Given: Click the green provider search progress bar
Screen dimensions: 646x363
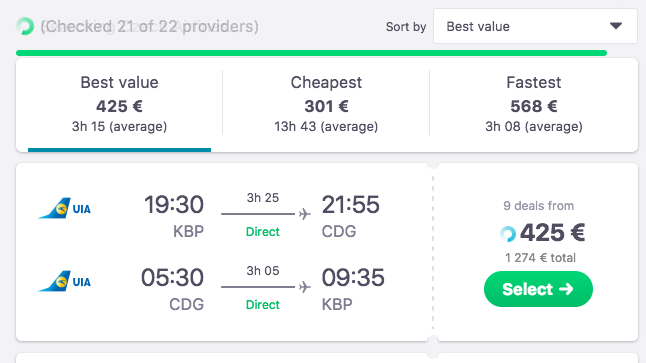Looking at the screenshot, I should click(311, 53).
